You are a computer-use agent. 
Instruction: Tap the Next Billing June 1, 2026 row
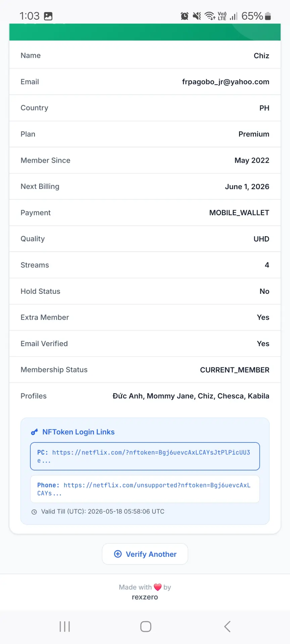[x=145, y=186]
